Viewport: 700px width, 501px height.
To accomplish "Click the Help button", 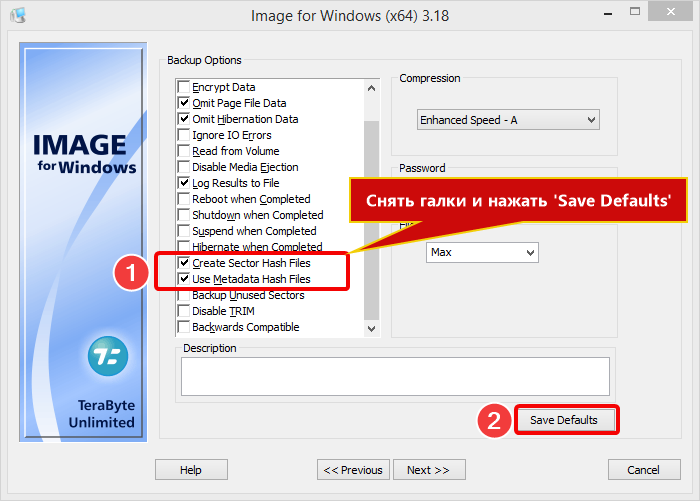I will pyautogui.click(x=191, y=470).
